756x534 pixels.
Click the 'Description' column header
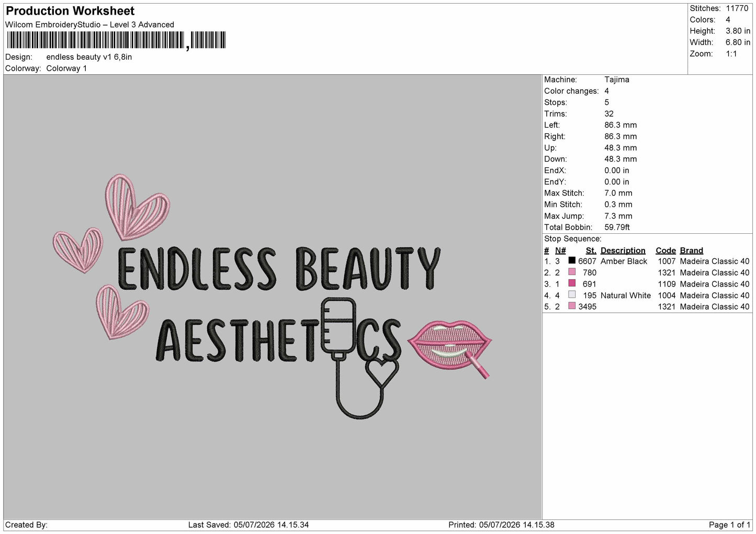click(623, 251)
